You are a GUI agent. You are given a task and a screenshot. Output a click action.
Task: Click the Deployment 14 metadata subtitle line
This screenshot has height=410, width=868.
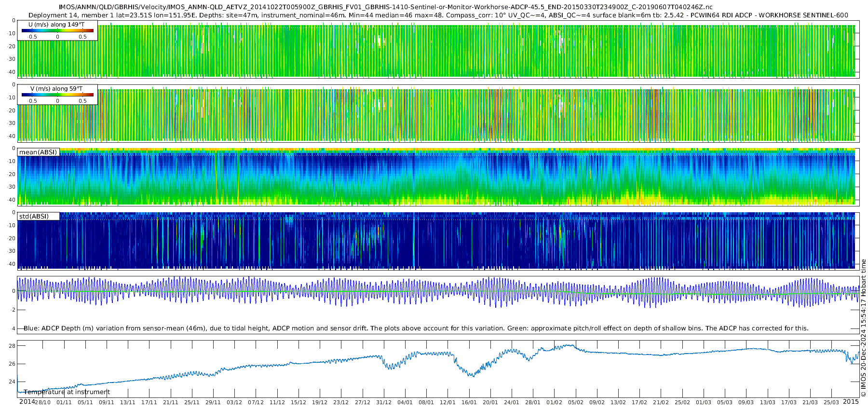tap(438, 15)
